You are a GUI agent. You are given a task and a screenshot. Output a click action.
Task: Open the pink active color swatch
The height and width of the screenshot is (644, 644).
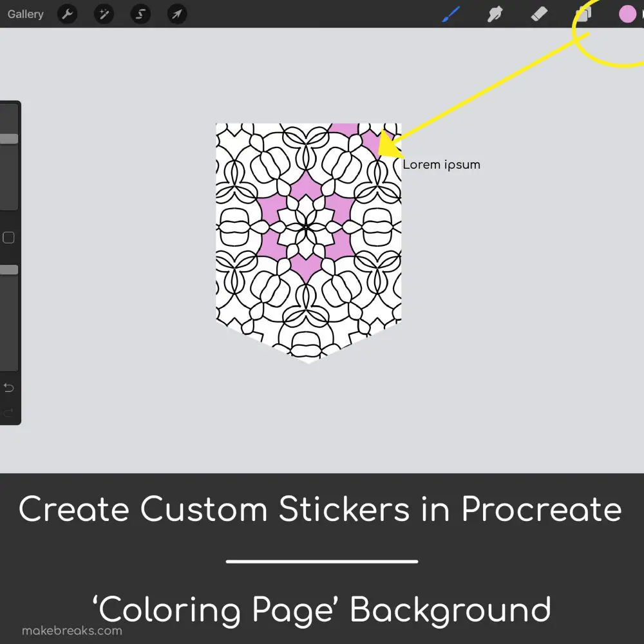pos(627,14)
